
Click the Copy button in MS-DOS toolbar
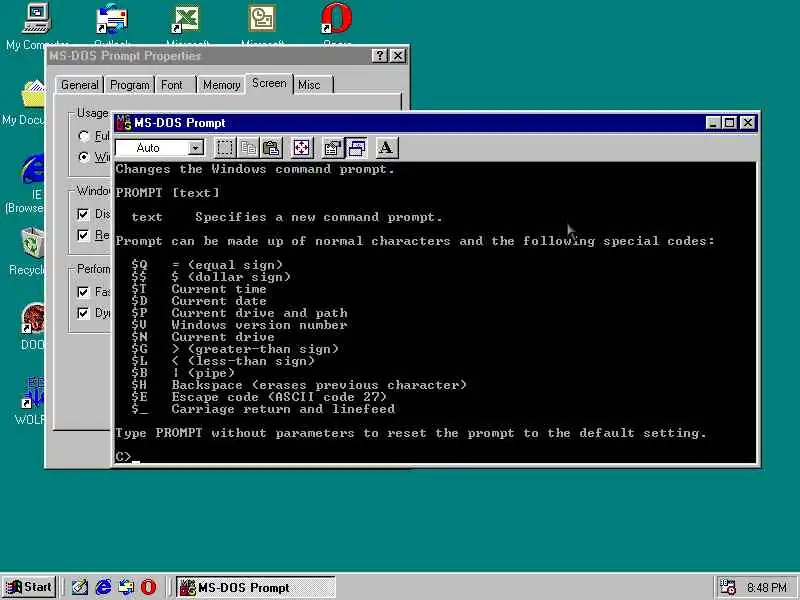click(248, 148)
